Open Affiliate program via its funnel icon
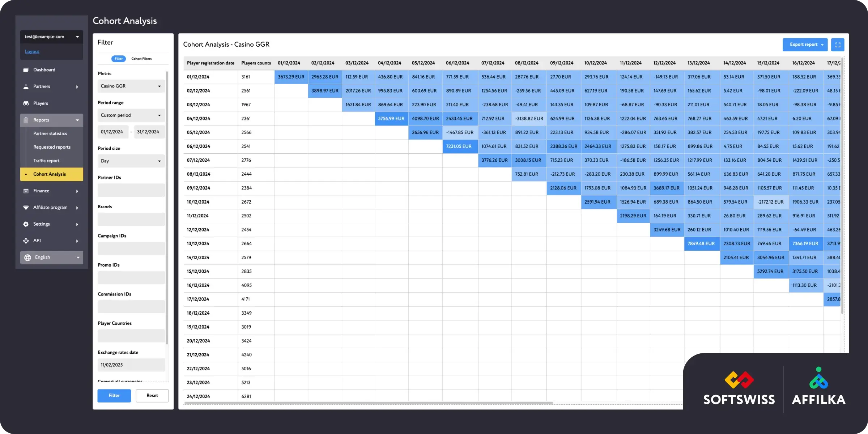 coord(26,207)
